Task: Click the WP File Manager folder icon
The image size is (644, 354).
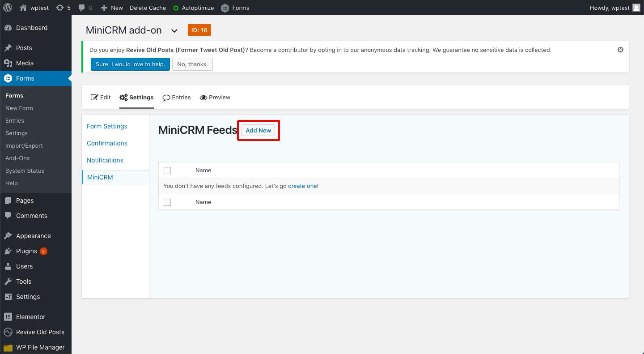Action: [x=8, y=347]
